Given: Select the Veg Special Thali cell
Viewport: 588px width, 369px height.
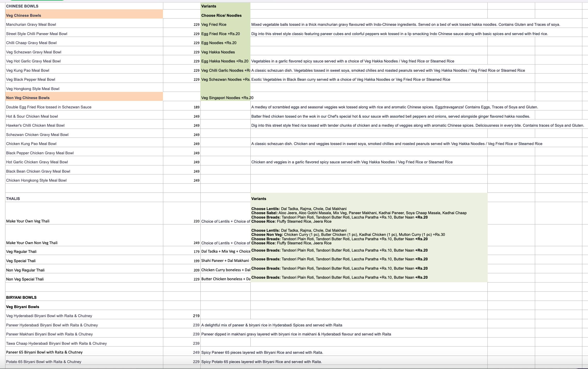Looking at the screenshot, I should (21, 261).
